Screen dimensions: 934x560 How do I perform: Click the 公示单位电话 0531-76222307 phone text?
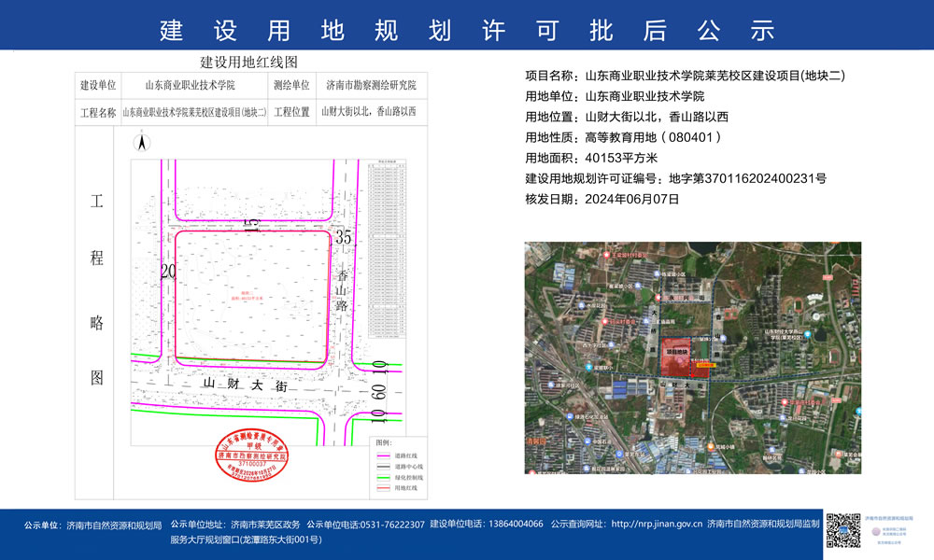[366, 525]
